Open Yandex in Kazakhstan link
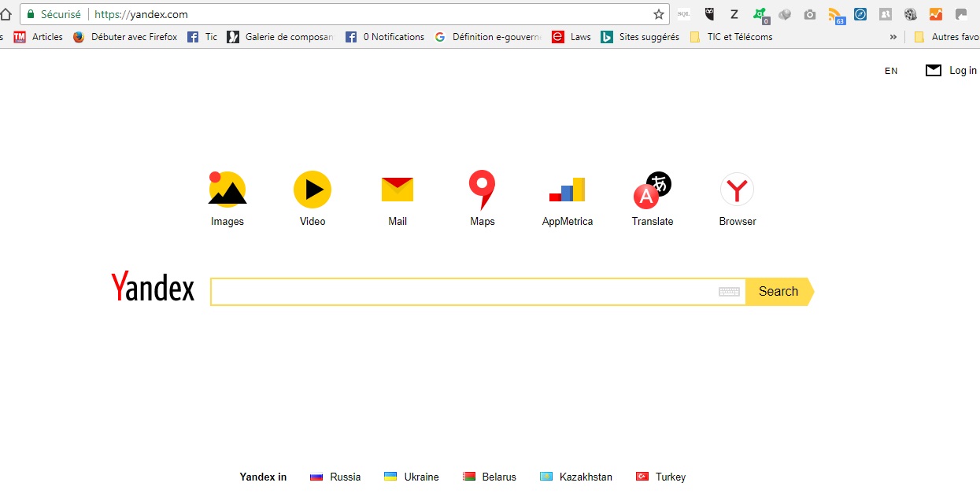This screenshot has width=980, height=501. [x=575, y=477]
